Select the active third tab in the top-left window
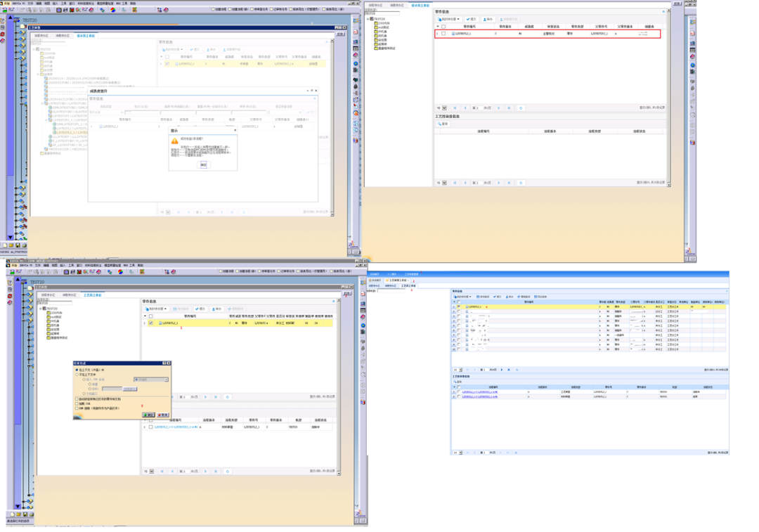Screen dimensions: 759x532 coord(86,36)
